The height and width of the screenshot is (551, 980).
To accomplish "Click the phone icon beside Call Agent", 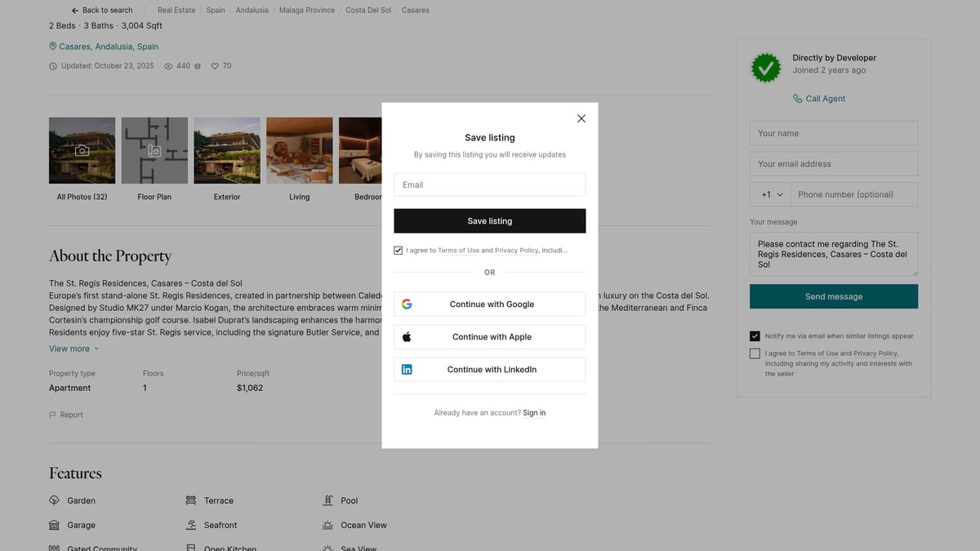I will [797, 99].
